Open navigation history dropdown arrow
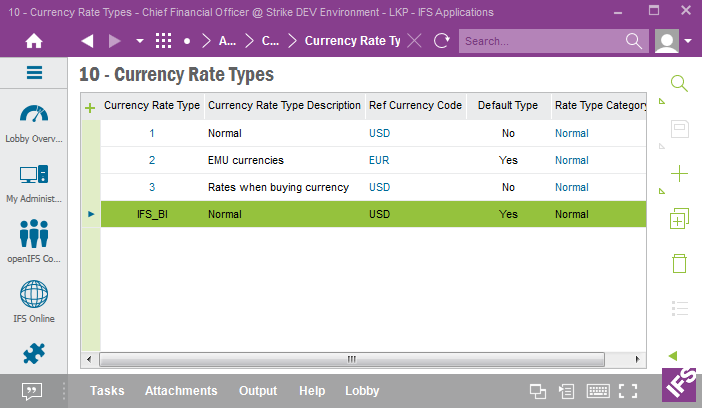The height and width of the screenshot is (408, 702). [139, 41]
